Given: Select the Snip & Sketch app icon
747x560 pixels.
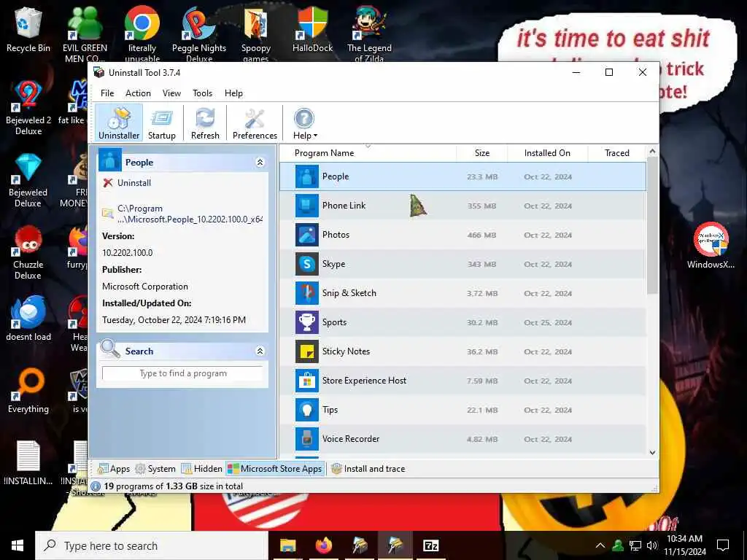Looking at the screenshot, I should point(307,293).
